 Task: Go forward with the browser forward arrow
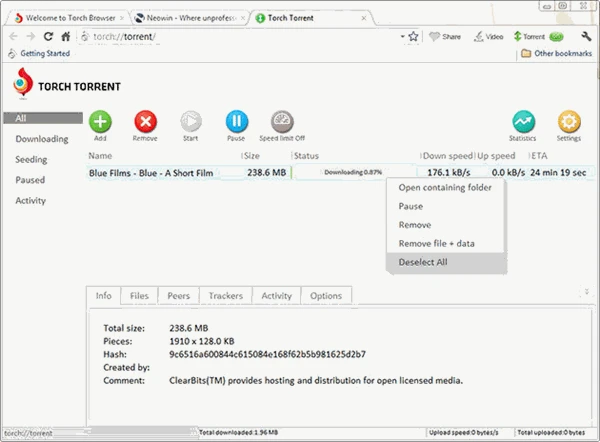(x=31, y=36)
